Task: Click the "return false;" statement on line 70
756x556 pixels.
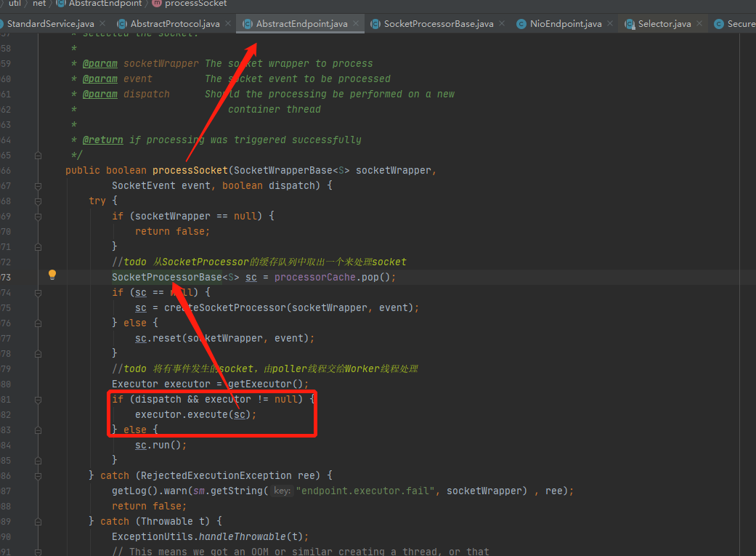Action: 172,231
